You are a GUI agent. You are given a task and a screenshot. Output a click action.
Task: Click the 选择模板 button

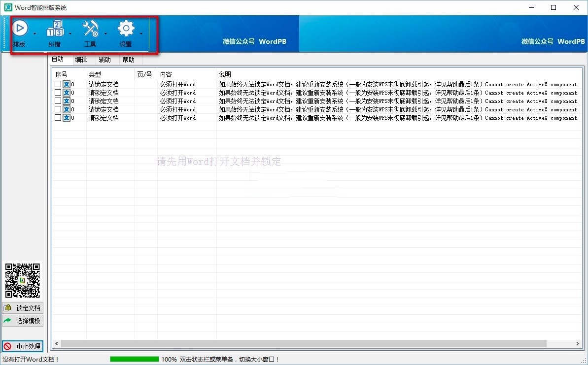pos(23,321)
